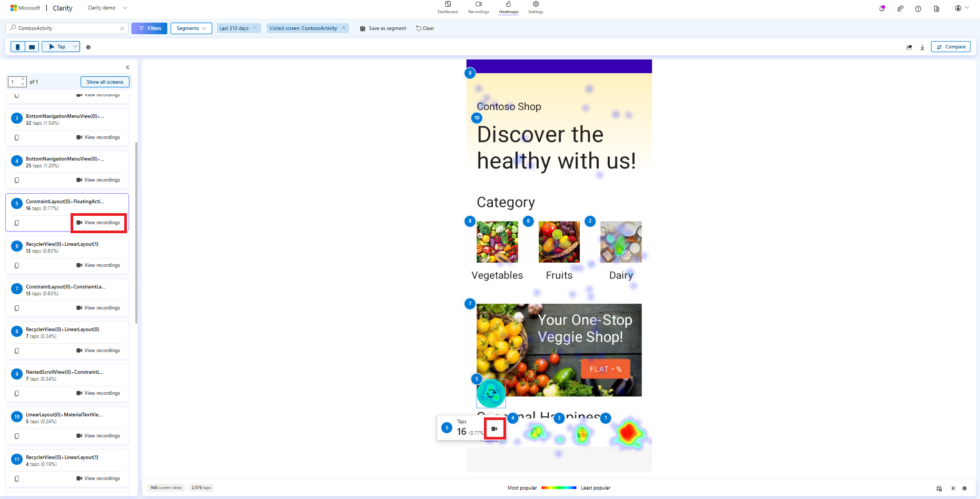Switch to the mobile phone device view
This screenshot has height=499, width=980.
tap(18, 47)
